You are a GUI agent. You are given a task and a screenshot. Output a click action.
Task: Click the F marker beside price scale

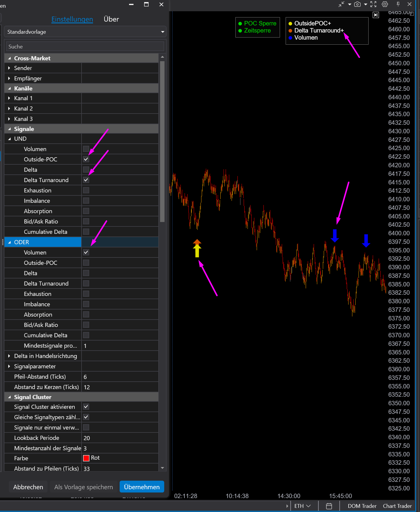(x=412, y=14)
